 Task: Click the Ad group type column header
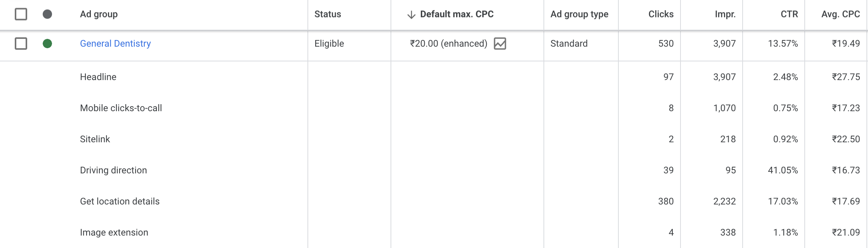[579, 14]
